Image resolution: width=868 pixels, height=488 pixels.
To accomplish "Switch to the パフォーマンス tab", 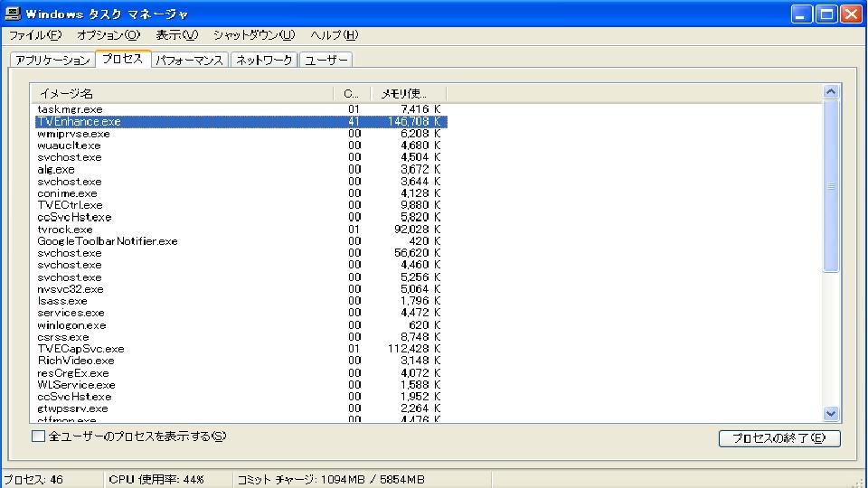I will (x=189, y=60).
